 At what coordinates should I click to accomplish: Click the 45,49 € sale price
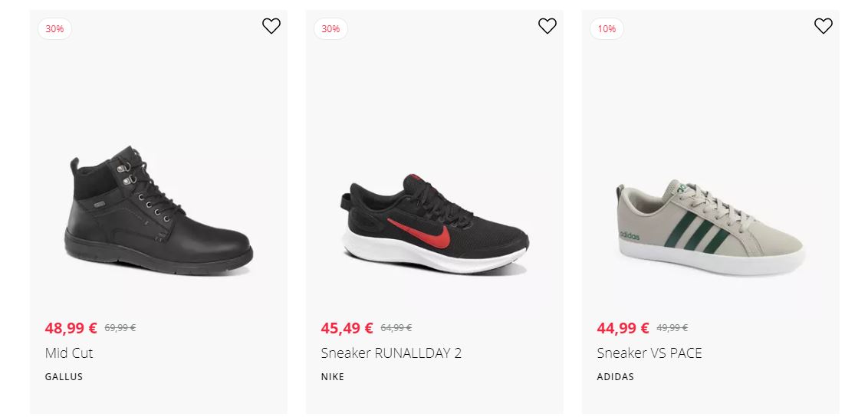pyautogui.click(x=347, y=328)
